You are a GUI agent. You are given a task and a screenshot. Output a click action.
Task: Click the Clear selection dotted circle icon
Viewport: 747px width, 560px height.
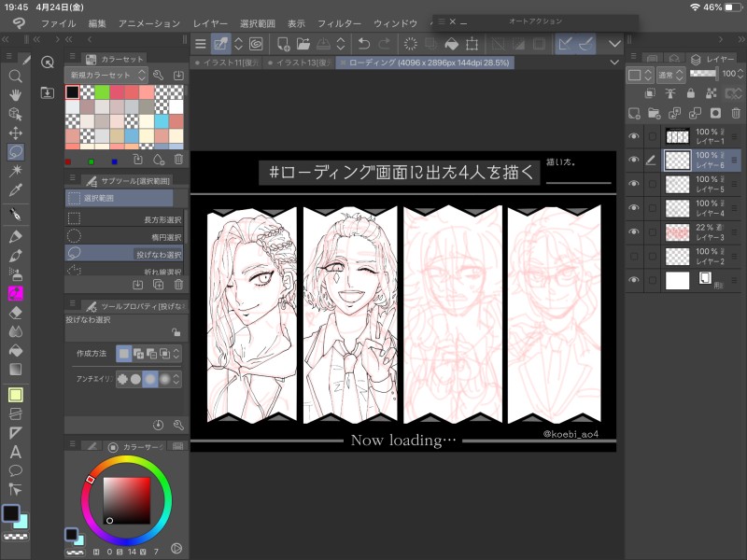click(410, 44)
